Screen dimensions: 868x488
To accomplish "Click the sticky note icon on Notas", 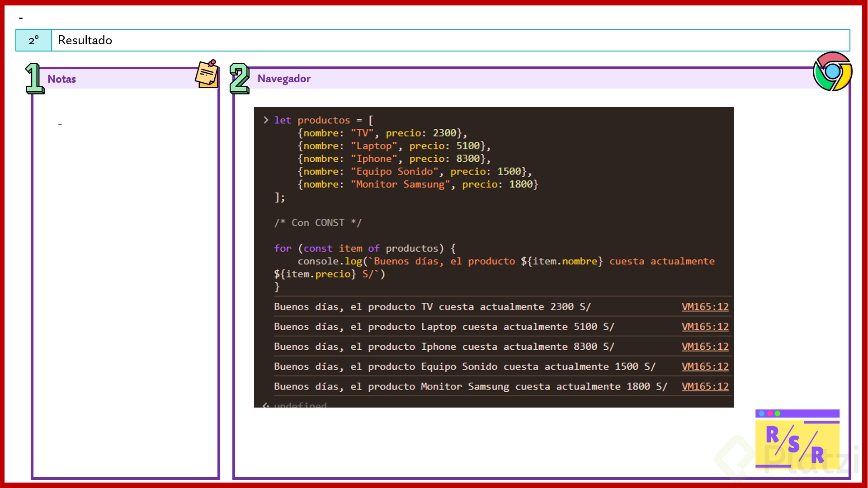I will pos(207,74).
